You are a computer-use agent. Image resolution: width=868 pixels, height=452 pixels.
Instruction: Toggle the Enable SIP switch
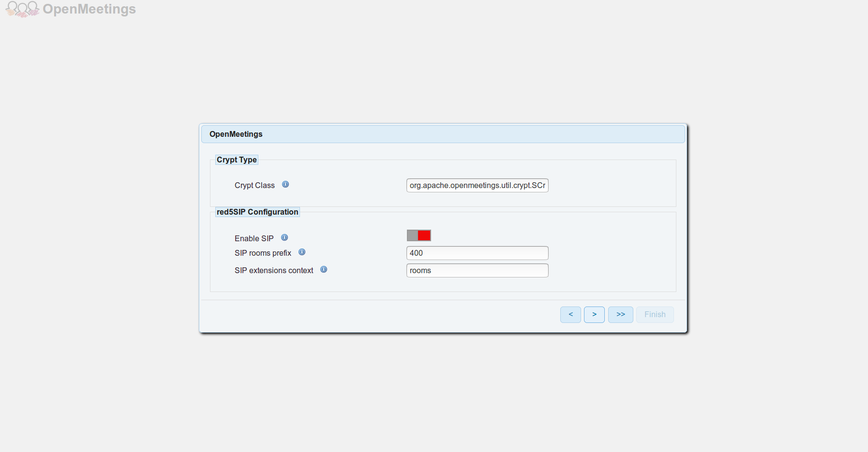(419, 235)
